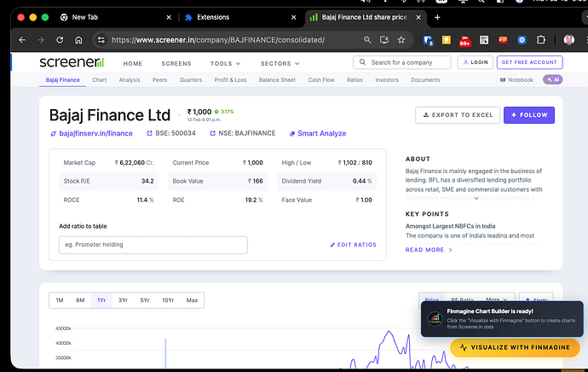Click site settings icon in address bar
This screenshot has height=372, width=588.
point(101,40)
